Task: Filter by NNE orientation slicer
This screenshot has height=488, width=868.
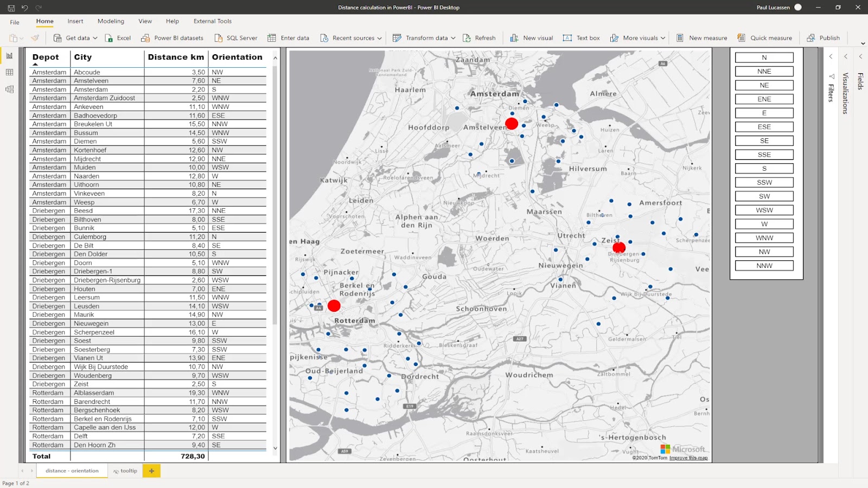Action: tap(764, 71)
